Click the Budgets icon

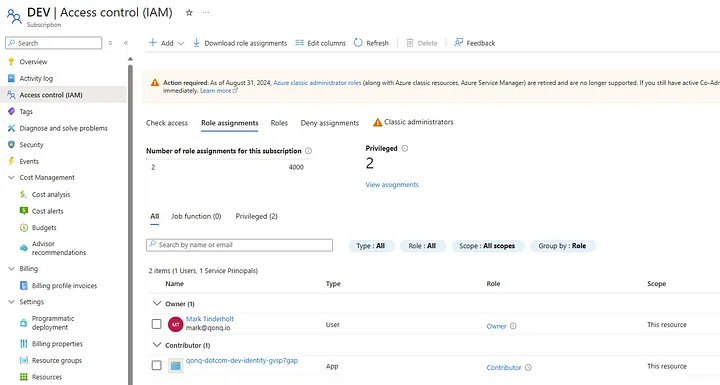(x=23, y=227)
